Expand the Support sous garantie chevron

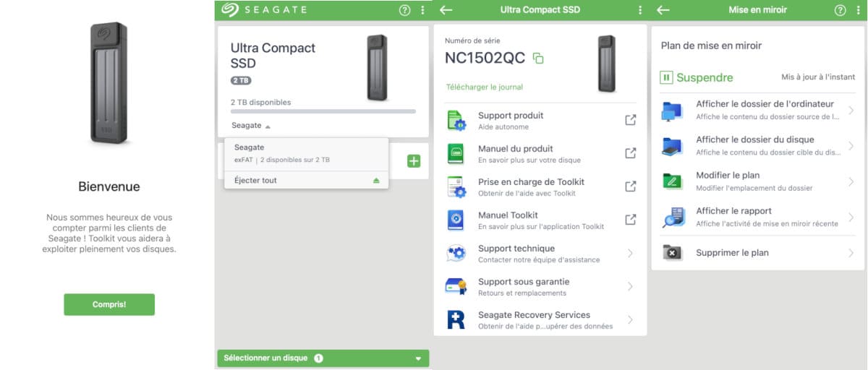(x=630, y=286)
